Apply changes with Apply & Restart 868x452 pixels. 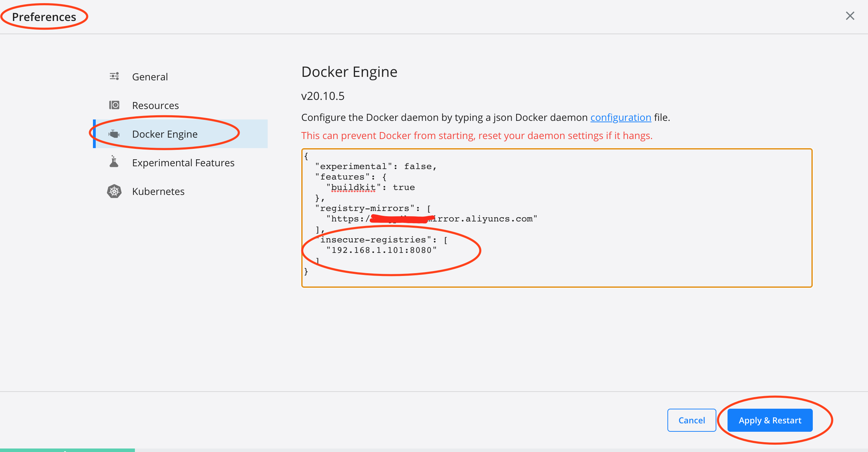click(x=770, y=420)
